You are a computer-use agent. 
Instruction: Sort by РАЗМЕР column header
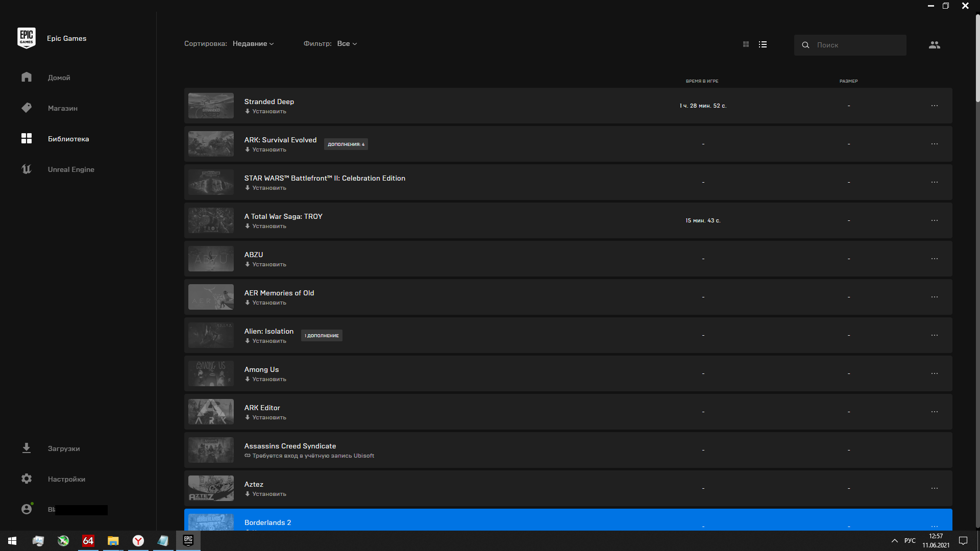coord(848,81)
